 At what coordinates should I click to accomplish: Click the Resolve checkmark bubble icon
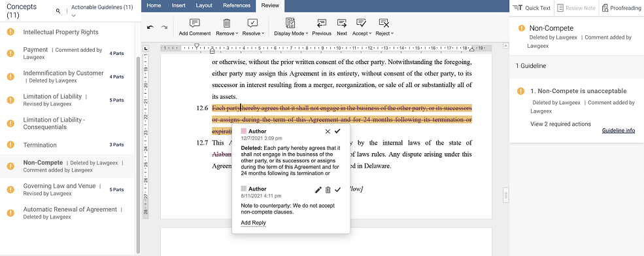click(252, 23)
